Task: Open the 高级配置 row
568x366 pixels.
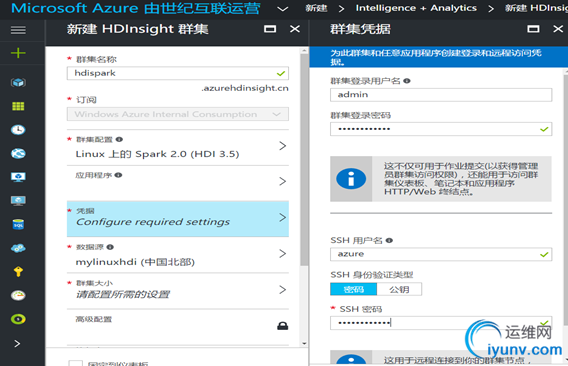Action: point(178,327)
